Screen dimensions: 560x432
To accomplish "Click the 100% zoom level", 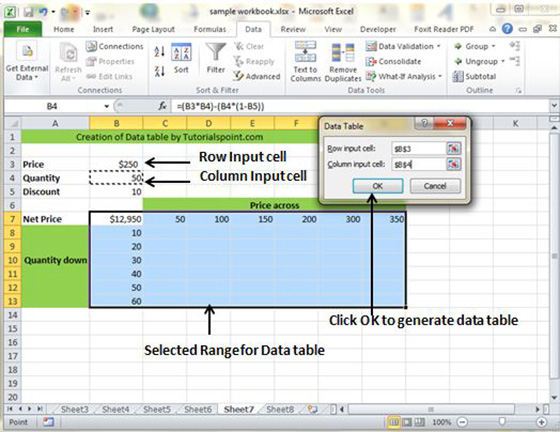I will pyautogui.click(x=441, y=422).
